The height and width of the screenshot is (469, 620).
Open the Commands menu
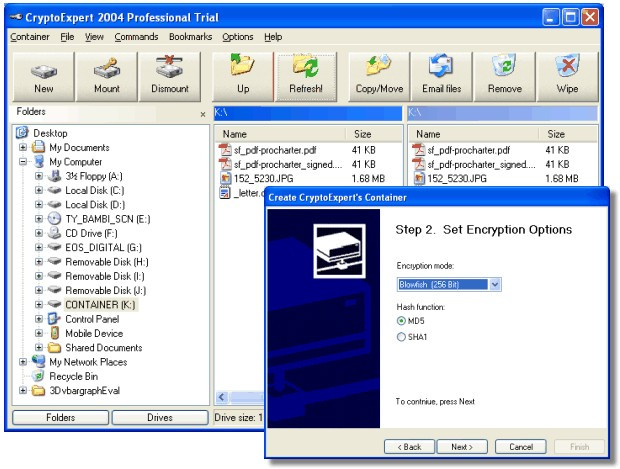136,37
